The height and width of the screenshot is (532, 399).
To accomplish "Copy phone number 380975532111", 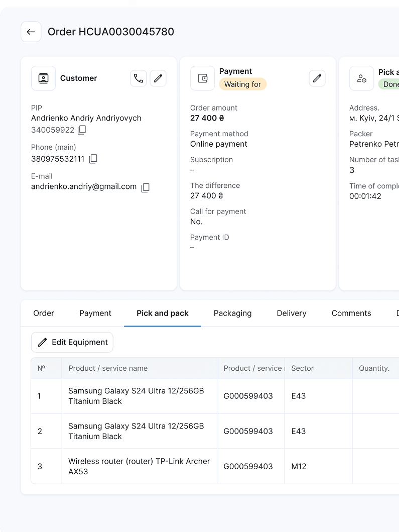I will (x=93, y=159).
